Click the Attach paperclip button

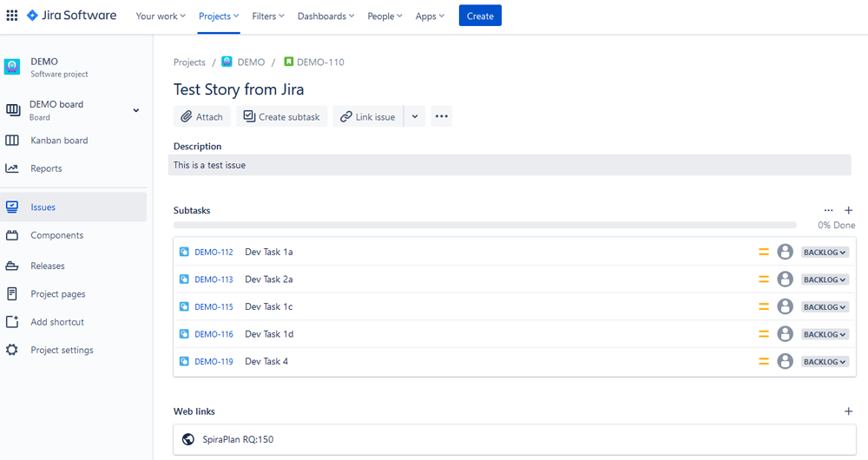[201, 116]
